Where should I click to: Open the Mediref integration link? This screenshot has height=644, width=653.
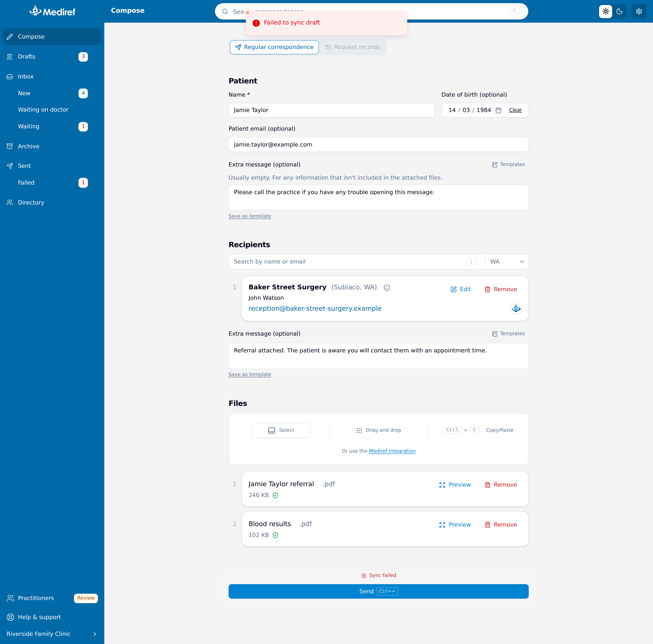click(392, 451)
